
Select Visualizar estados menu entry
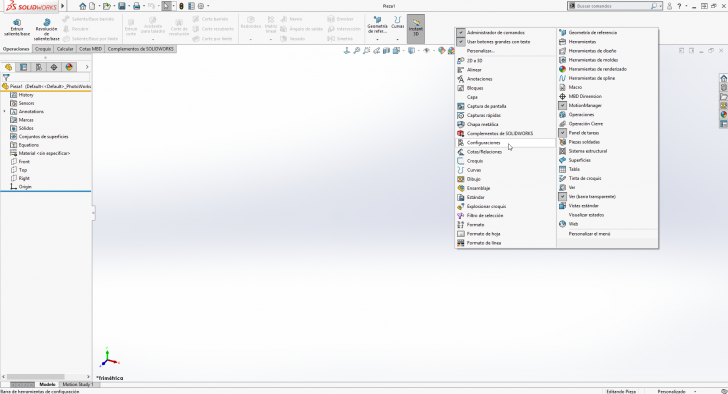coord(607,215)
